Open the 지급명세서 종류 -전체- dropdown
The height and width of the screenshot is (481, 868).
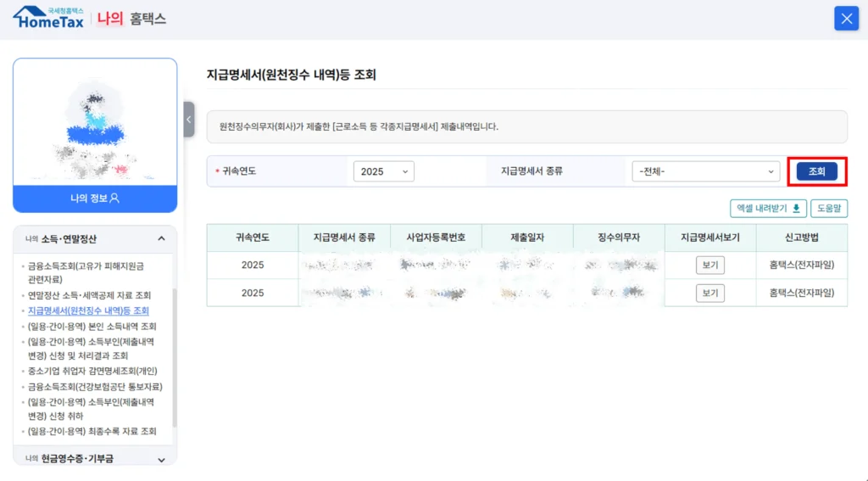(706, 171)
